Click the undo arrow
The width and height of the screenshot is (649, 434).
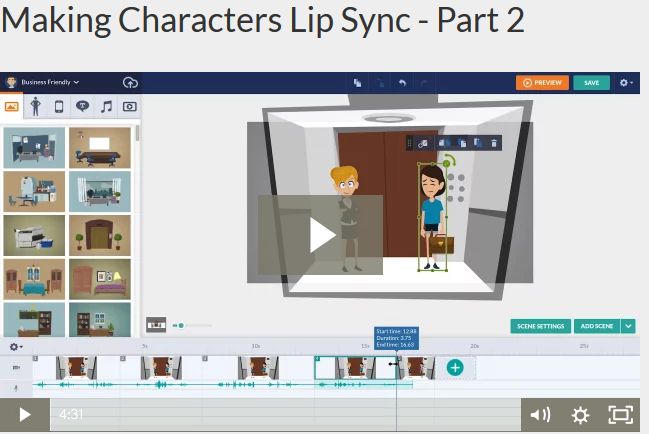pyautogui.click(x=402, y=83)
